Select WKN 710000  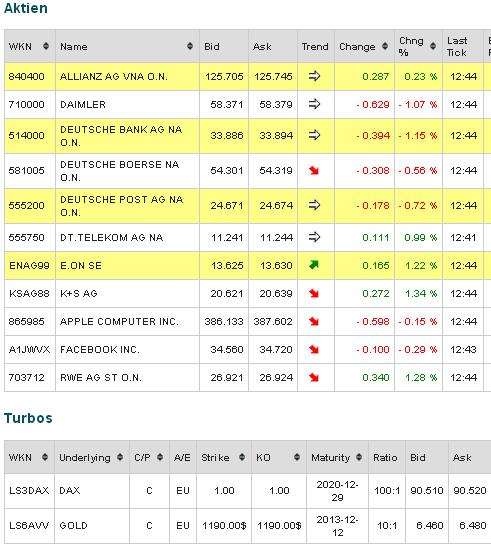(27, 105)
